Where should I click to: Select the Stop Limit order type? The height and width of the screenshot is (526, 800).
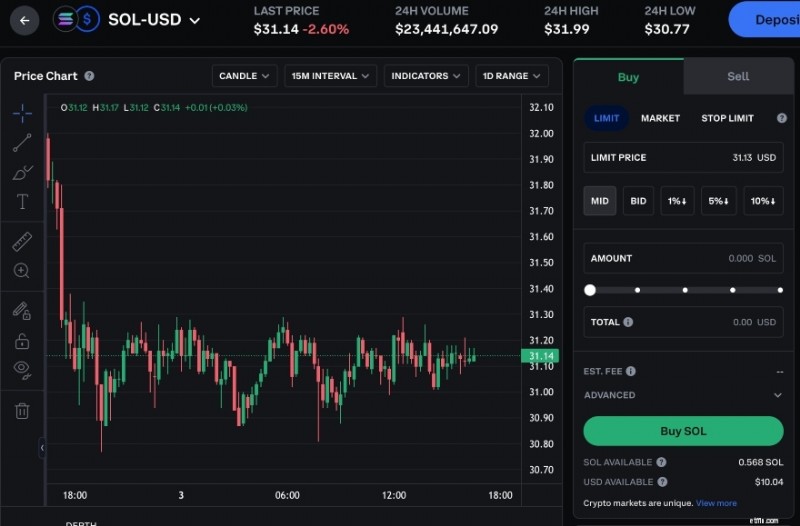coord(727,118)
